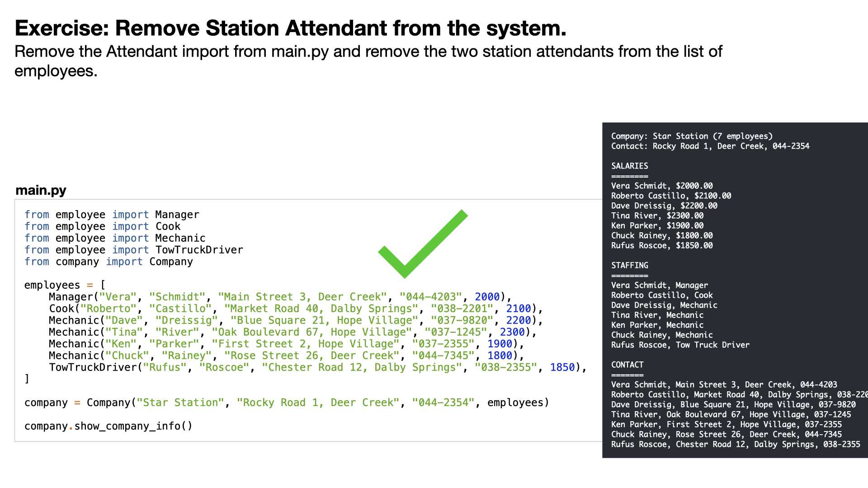Click "Chuck Rainey, Mechanic" in the output
Screen dimensions: 868x488
click(x=662, y=335)
